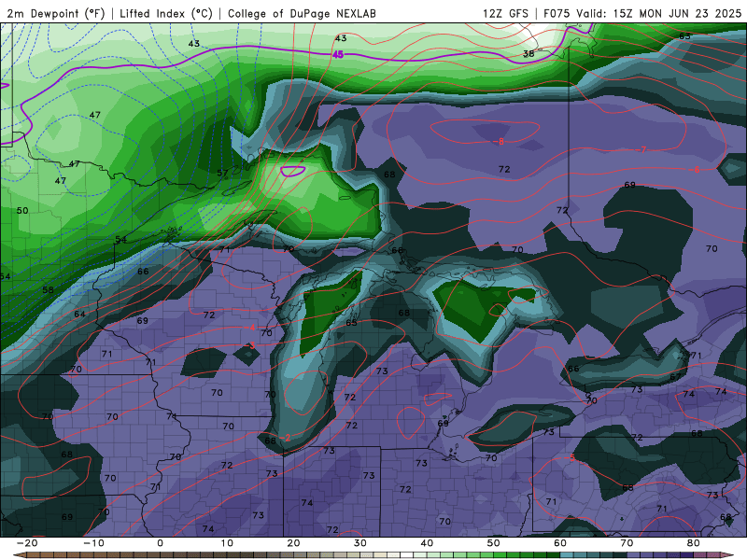Click the "12Z GFS" model run label
The image size is (747, 560).
pos(505,13)
